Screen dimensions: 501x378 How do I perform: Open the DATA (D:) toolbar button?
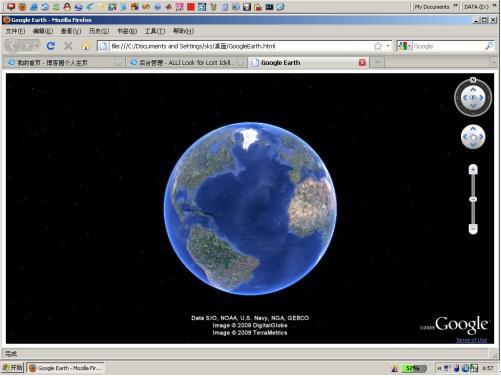[476, 6]
